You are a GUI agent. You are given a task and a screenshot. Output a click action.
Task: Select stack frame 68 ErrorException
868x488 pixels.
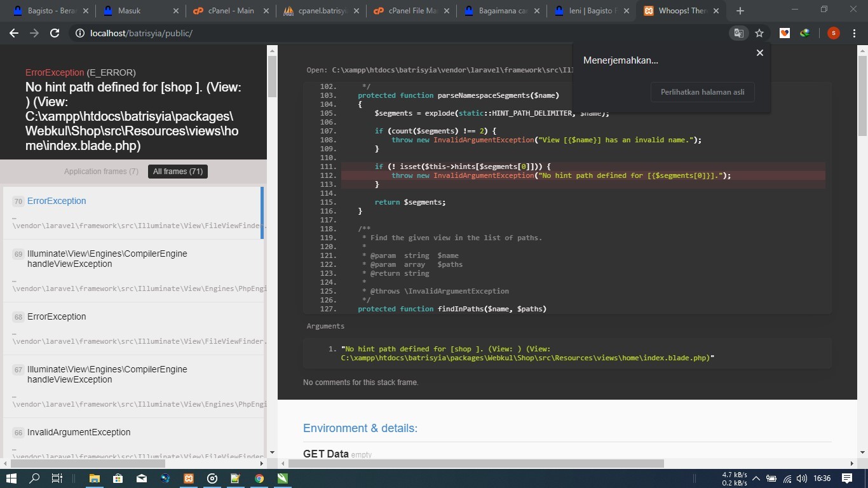[x=133, y=329]
